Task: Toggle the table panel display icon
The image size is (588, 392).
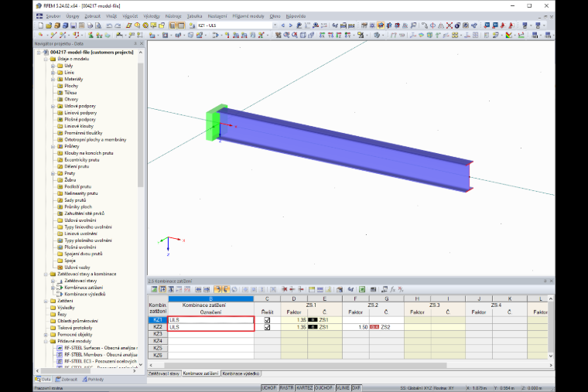Action: (x=181, y=26)
